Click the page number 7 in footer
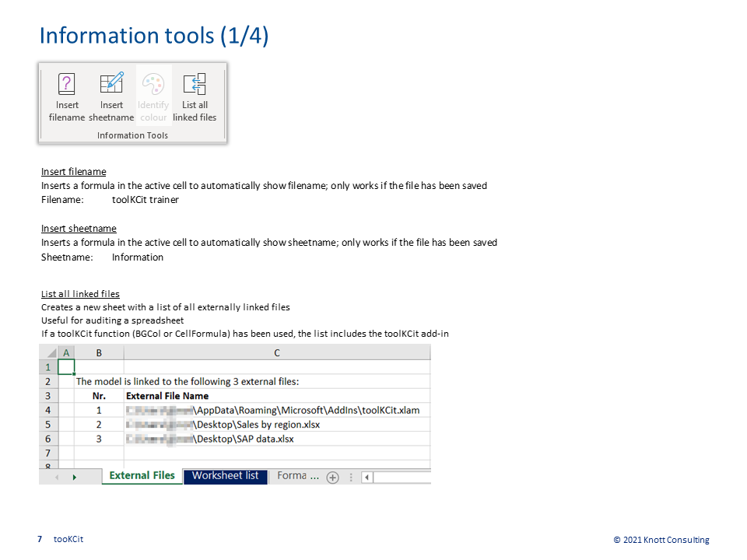Image resolution: width=747 pixels, height=560 pixels. click(x=40, y=539)
